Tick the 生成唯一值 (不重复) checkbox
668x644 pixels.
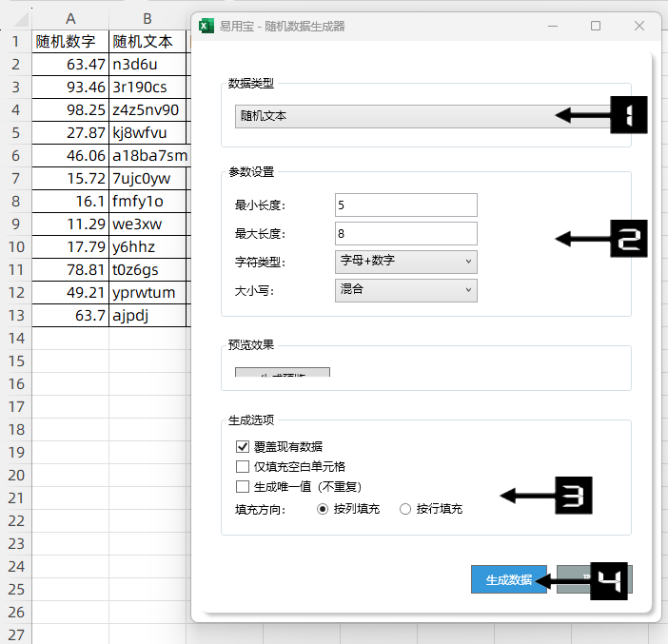tap(242, 487)
